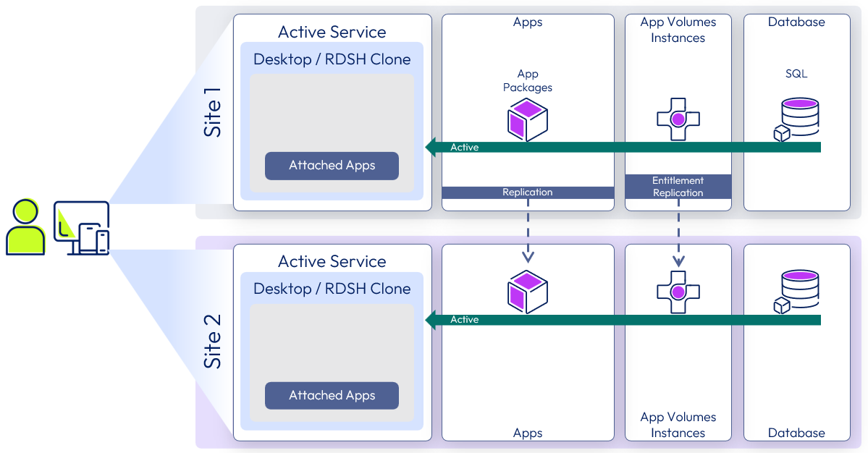This screenshot has height=453, width=868.
Task: Select the purple cube icon in Site 2 Apps
Action: pyautogui.click(x=527, y=292)
